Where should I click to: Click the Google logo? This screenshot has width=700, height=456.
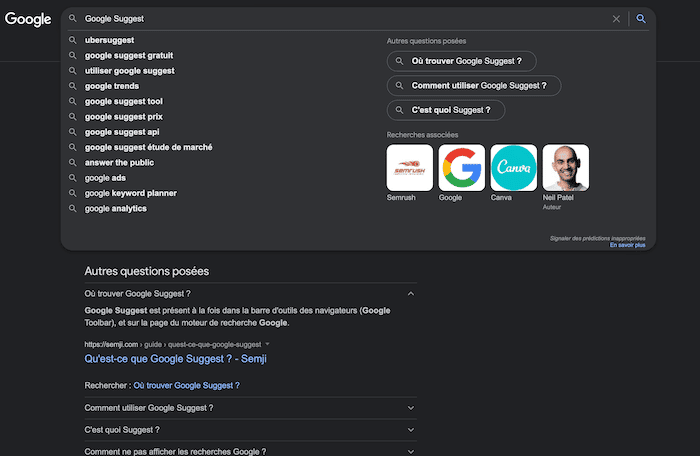click(x=28, y=19)
